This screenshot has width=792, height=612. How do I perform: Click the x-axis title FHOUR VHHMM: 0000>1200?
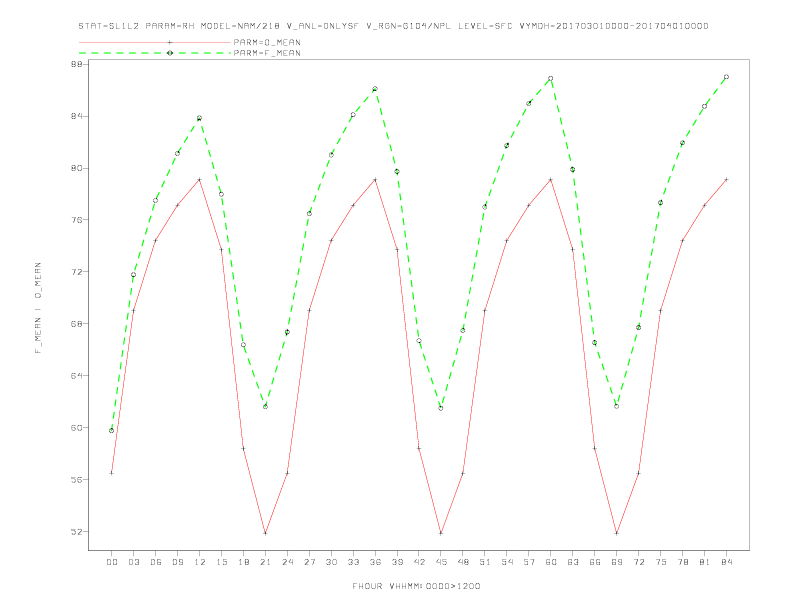pos(416,586)
